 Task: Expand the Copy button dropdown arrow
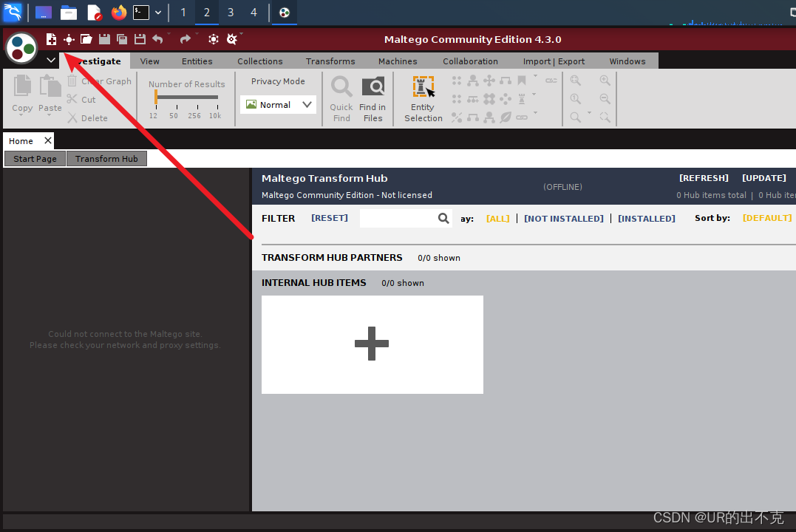pyautogui.click(x=21, y=115)
